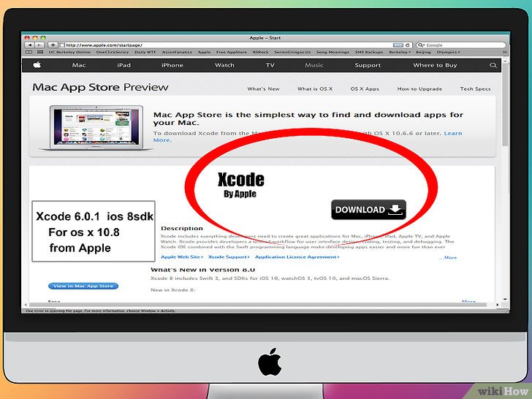
Task: Go to What is OS X link
Action: pyautogui.click(x=315, y=89)
